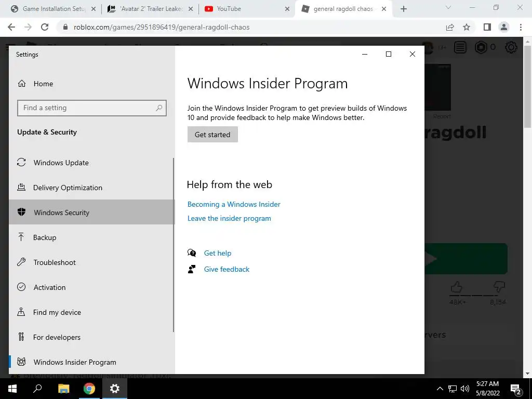Open Home in Settings sidebar
The image size is (532, 399).
[x=43, y=84]
